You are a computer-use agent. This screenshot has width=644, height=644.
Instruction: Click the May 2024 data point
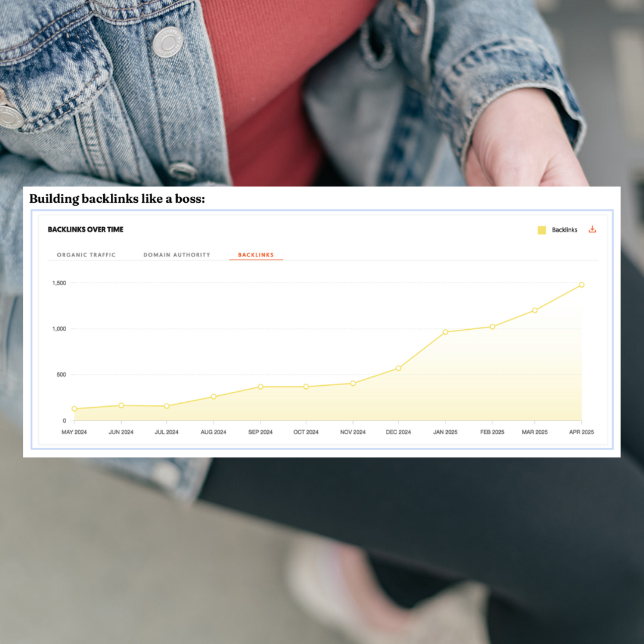(75, 408)
